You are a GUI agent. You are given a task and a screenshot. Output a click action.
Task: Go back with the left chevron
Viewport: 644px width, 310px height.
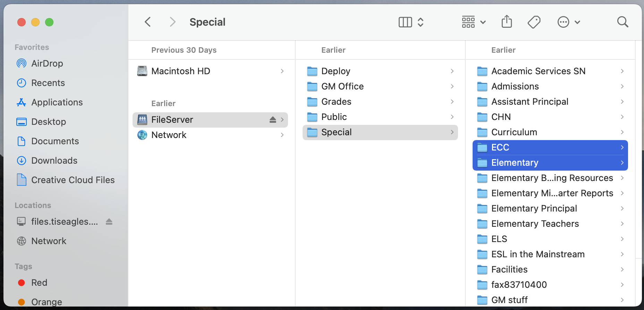tap(148, 22)
